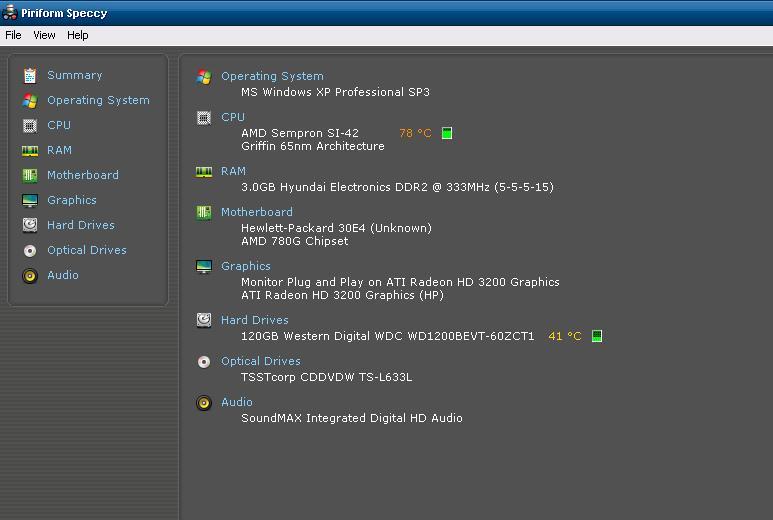
Task: Click the Operating System heading in main panel
Action: pyautogui.click(x=272, y=76)
